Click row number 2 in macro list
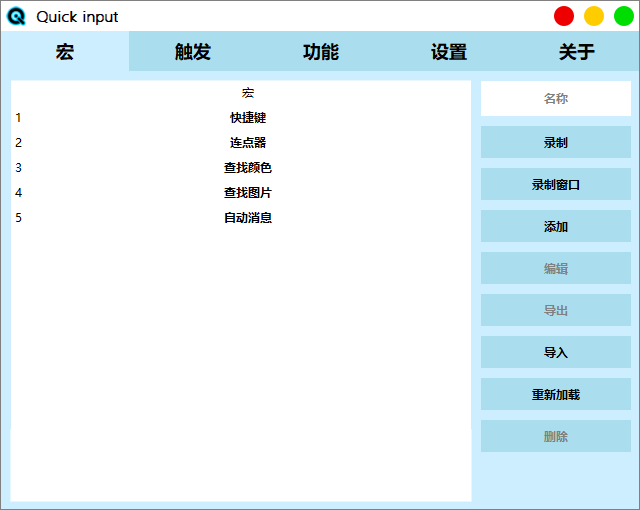Viewport: 640px width, 510px height. pyautogui.click(x=18, y=142)
